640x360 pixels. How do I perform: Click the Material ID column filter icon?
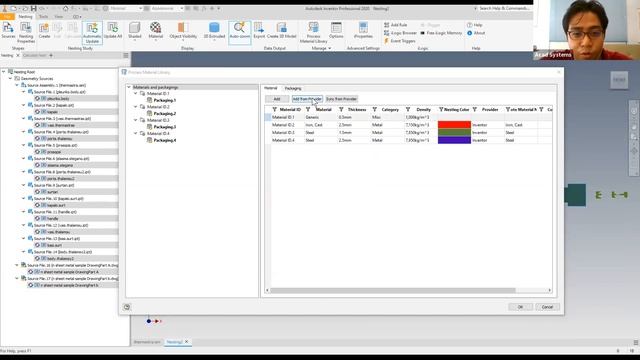pyautogui.click(x=275, y=109)
